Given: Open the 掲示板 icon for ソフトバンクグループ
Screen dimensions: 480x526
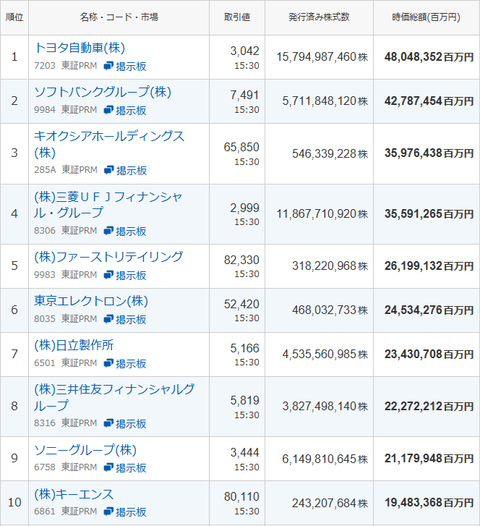Looking at the screenshot, I should pos(125,110).
